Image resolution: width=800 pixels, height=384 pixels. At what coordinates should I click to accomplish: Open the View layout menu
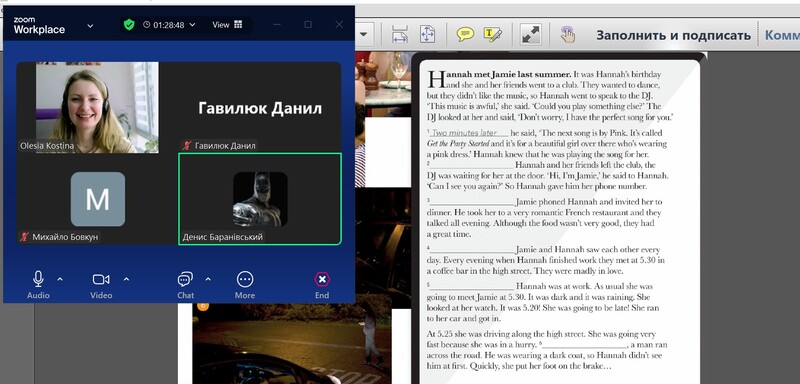pyautogui.click(x=228, y=24)
